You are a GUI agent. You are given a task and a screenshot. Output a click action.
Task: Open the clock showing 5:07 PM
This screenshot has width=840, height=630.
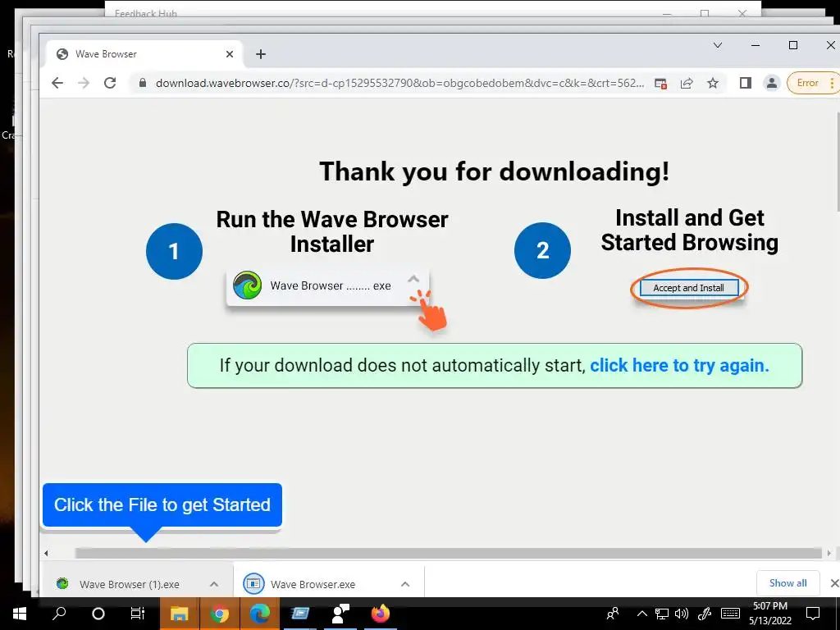769,614
